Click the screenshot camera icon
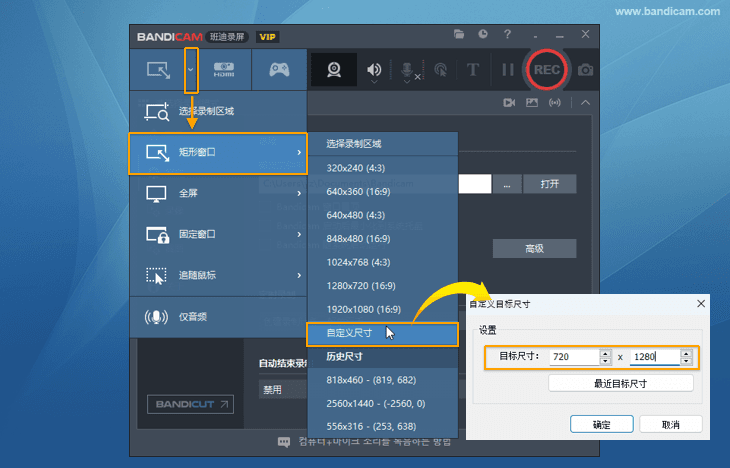The width and height of the screenshot is (730, 468). pyautogui.click(x=585, y=70)
